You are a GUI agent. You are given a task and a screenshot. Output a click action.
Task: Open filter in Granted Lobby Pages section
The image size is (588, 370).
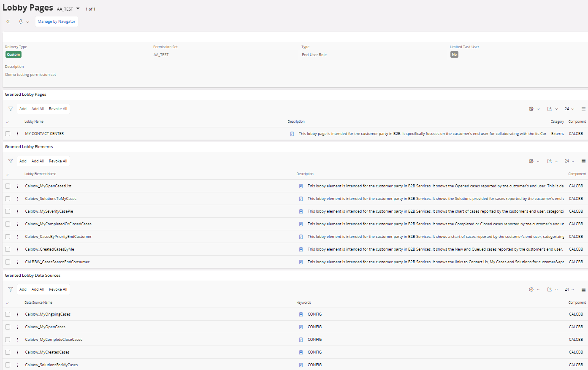(x=11, y=109)
